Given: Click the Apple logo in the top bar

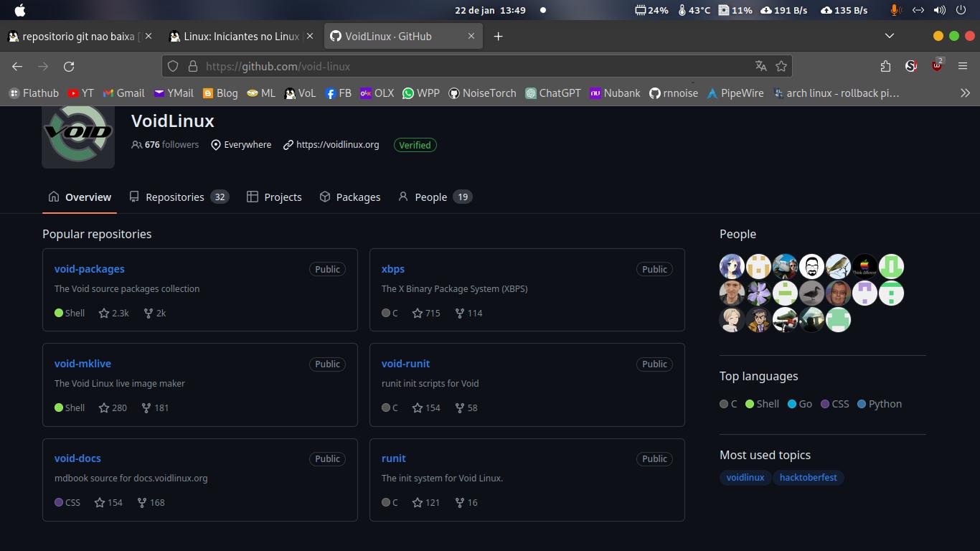Looking at the screenshot, I should coord(20,10).
